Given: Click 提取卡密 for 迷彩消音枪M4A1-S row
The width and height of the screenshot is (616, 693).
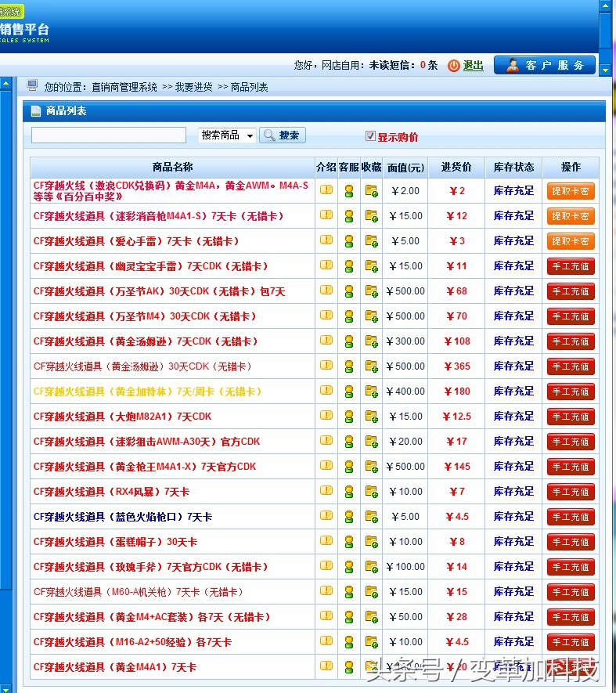Looking at the screenshot, I should coord(571,216).
